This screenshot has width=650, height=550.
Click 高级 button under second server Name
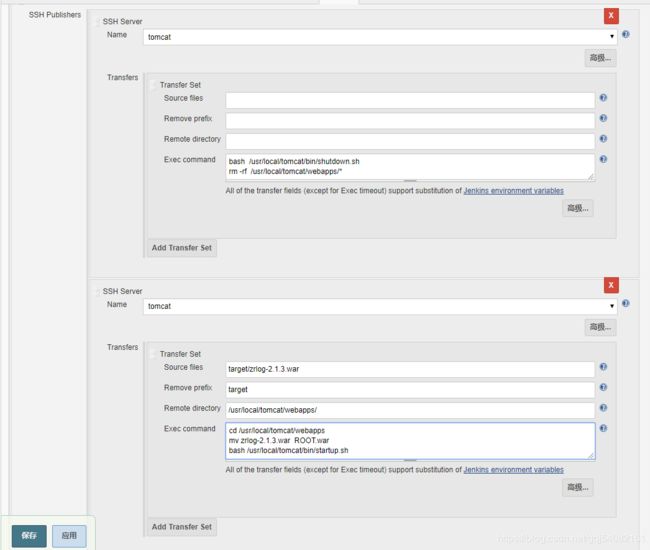click(x=600, y=327)
